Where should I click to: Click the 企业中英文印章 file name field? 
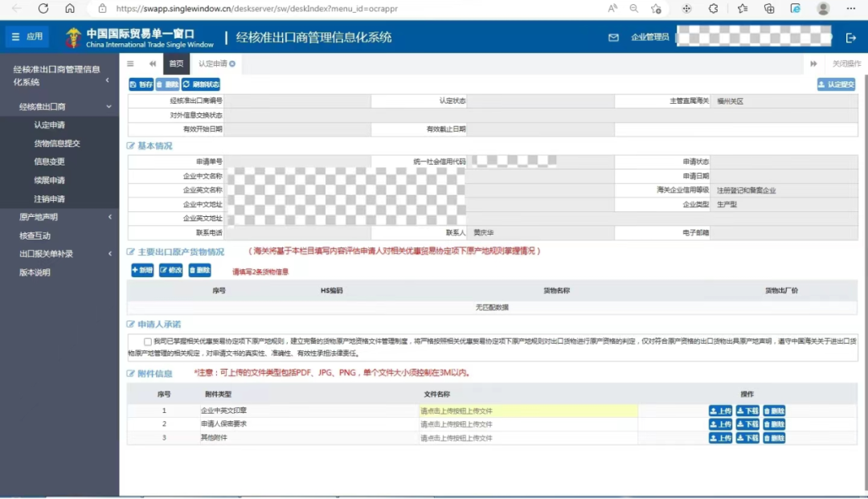tap(527, 411)
